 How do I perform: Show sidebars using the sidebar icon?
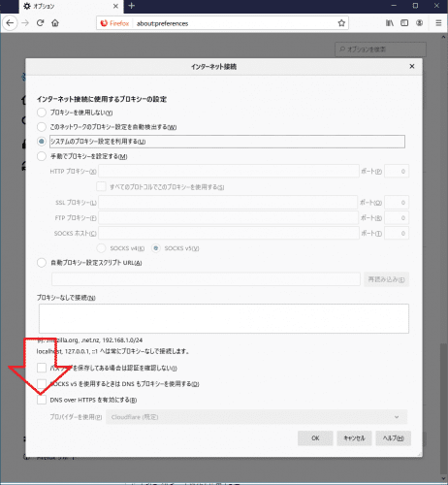click(404, 23)
